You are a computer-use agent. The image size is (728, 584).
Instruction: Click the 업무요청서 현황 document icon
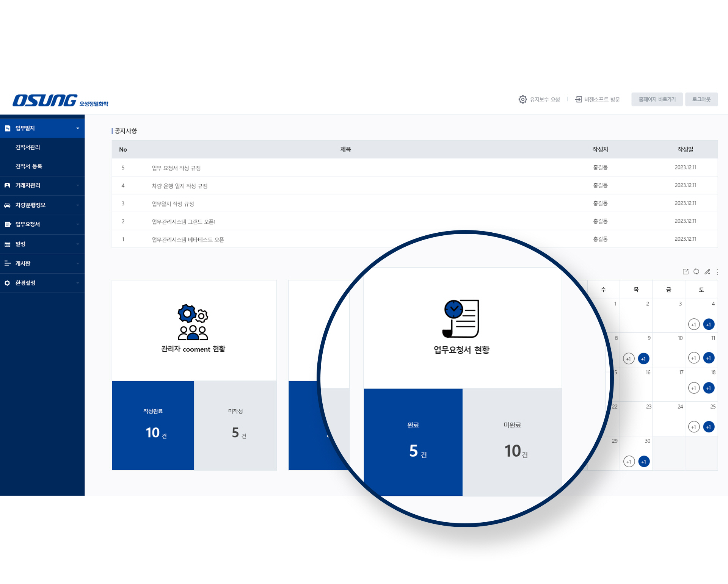[461, 318]
